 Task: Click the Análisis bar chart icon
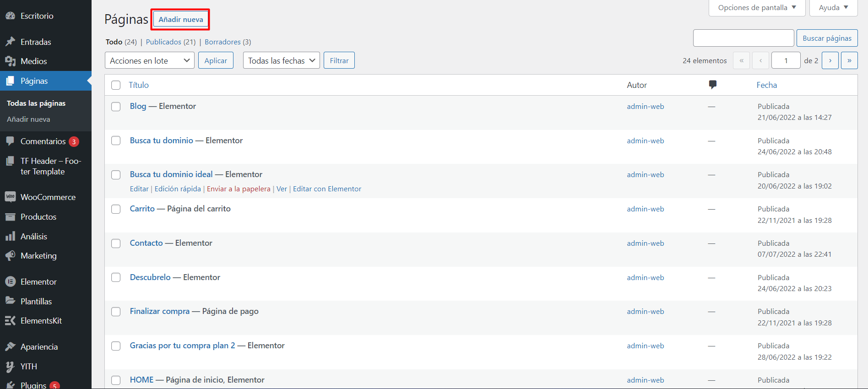[10, 237]
